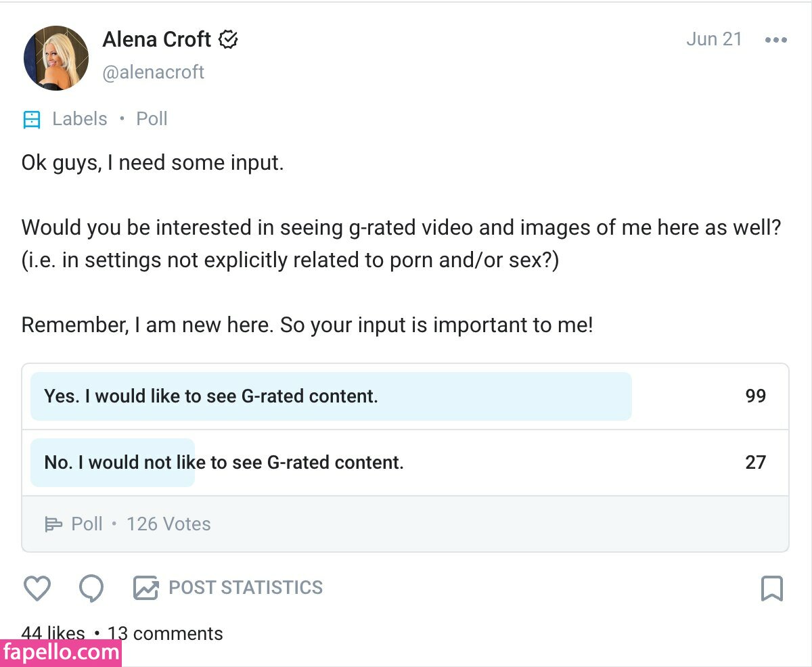The height and width of the screenshot is (667, 812).
Task: Like the post with the heart icon
Action: click(37, 588)
